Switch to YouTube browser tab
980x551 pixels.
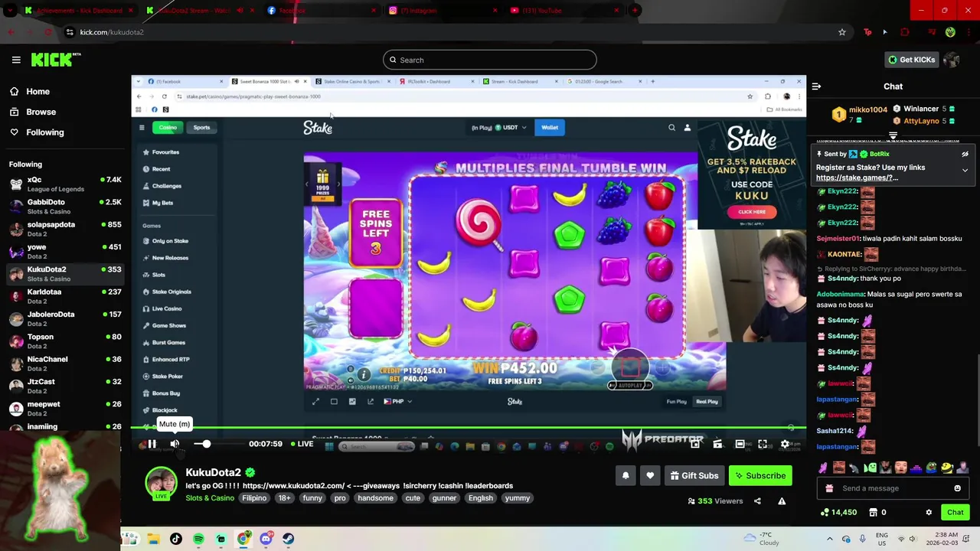click(563, 10)
